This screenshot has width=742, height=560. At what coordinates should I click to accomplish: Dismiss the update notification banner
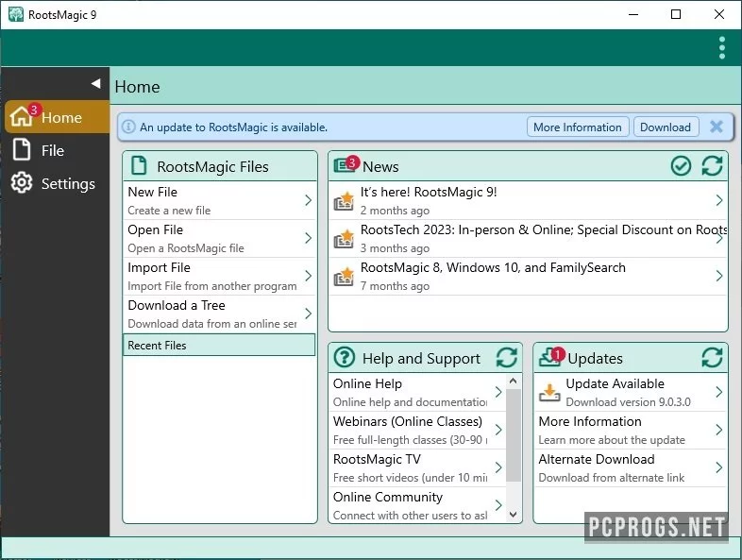(x=717, y=127)
